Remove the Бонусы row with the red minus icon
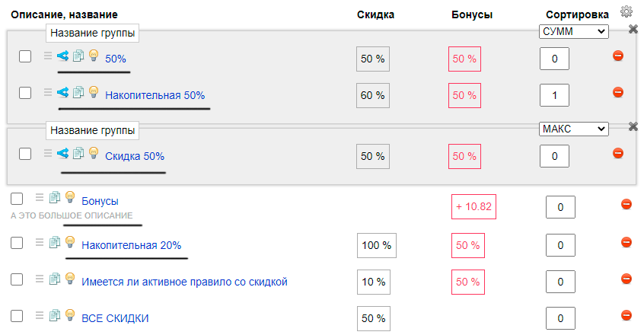 coord(626,204)
